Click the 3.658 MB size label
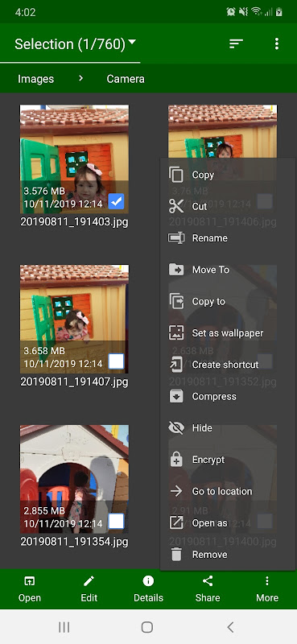Image resolution: width=297 pixels, height=644 pixels. (44, 351)
